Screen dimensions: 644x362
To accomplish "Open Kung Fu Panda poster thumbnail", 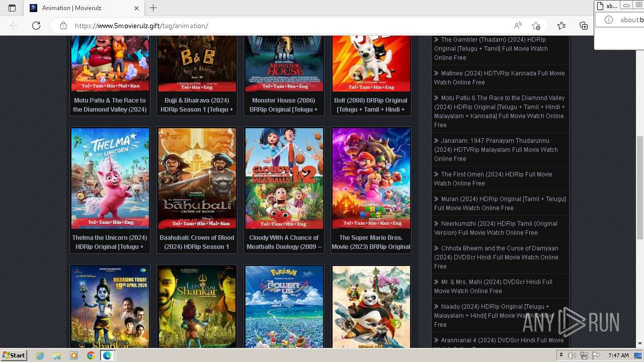I will (371, 307).
